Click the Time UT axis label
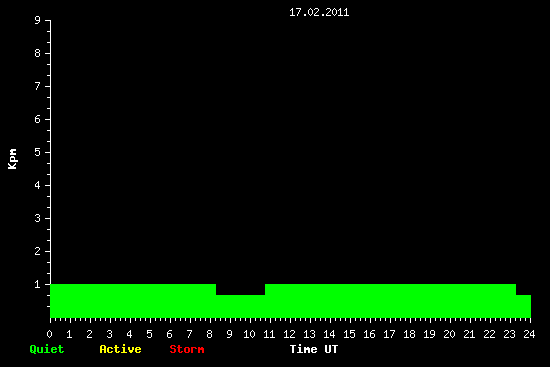550x367 pixels. tap(314, 349)
